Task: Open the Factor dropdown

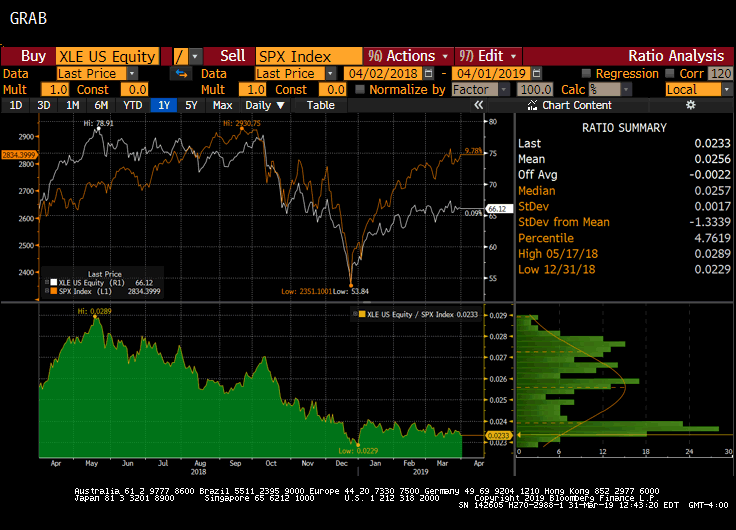Action: pos(504,90)
